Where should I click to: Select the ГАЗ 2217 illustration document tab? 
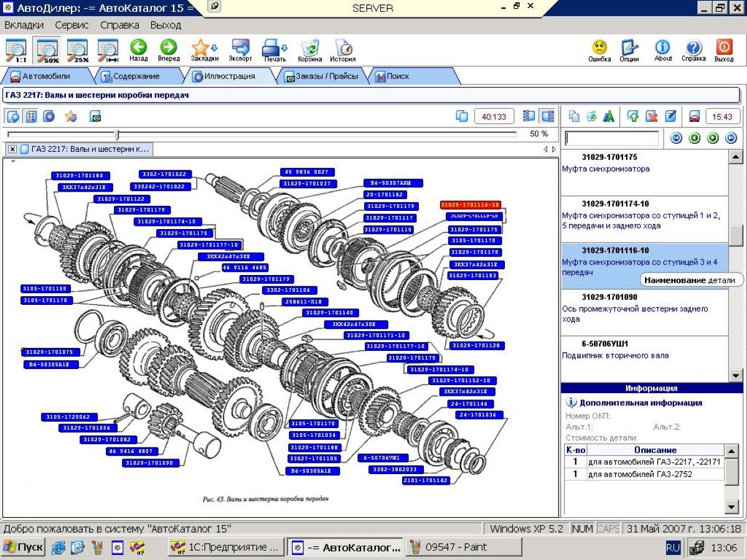point(85,149)
